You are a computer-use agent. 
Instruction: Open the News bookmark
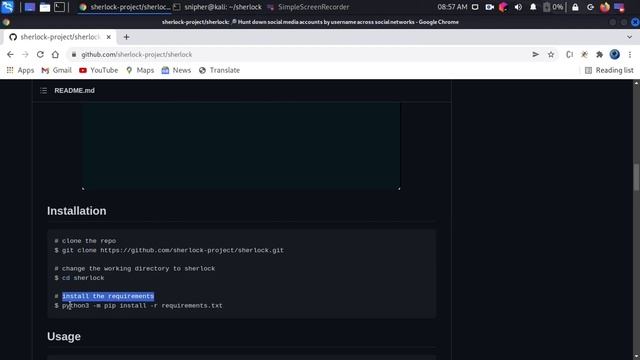[176, 70]
